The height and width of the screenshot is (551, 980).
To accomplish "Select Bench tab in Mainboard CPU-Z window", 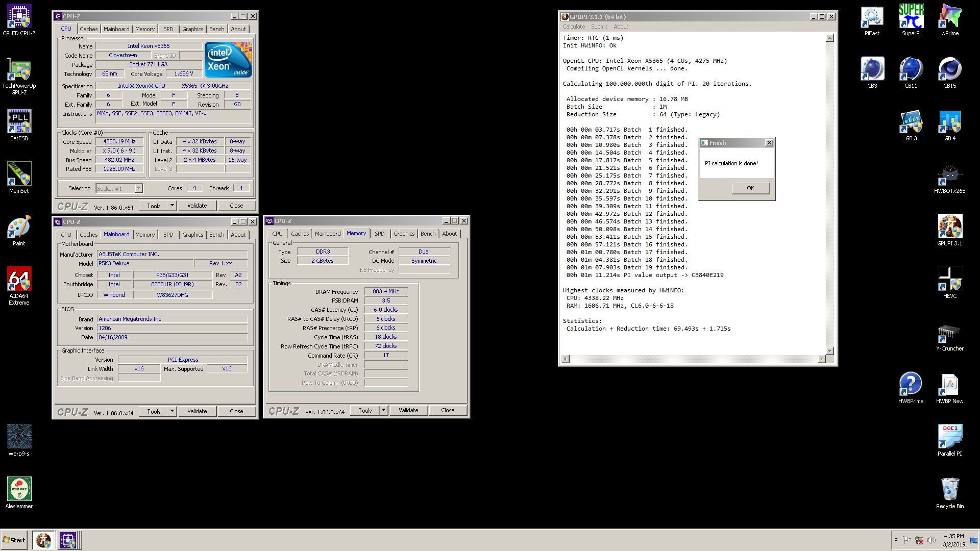I will (216, 235).
